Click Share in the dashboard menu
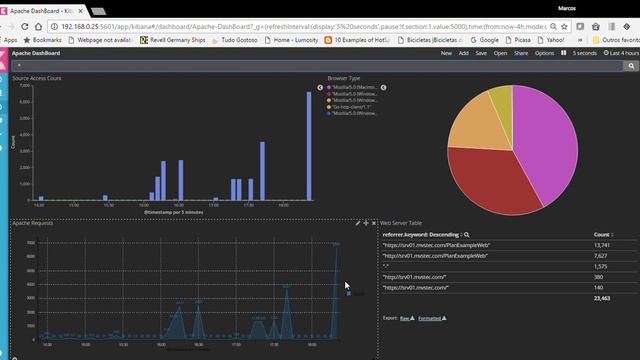The height and width of the screenshot is (360, 640). [x=521, y=53]
